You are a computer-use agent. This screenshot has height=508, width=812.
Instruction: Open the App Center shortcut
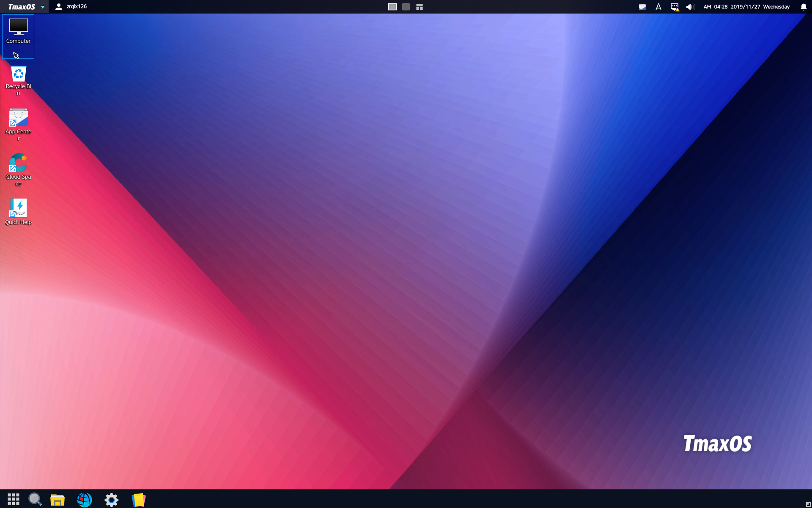(18, 125)
